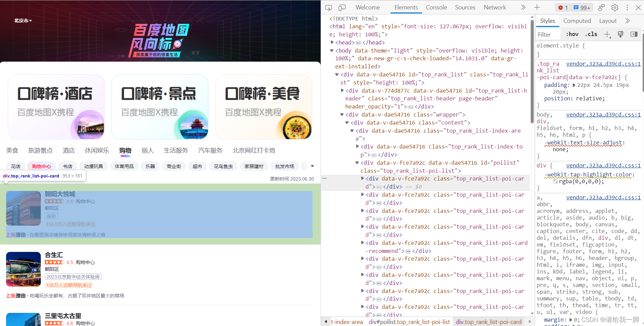The width and height of the screenshot is (644, 326).
Task: Select the Computed sidebar tab
Action: (x=577, y=21)
